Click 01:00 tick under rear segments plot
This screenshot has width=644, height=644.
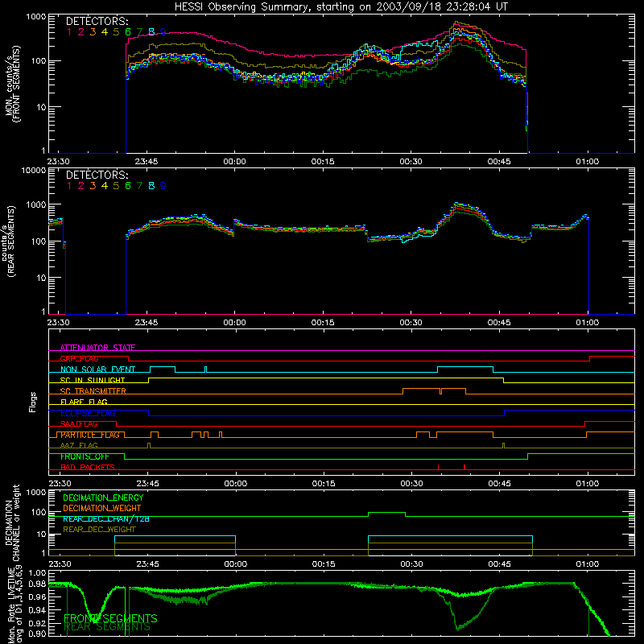(x=588, y=323)
